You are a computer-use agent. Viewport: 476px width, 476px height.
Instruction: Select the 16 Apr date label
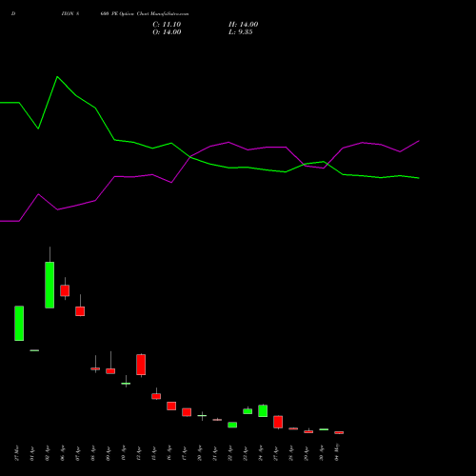tap(169, 453)
